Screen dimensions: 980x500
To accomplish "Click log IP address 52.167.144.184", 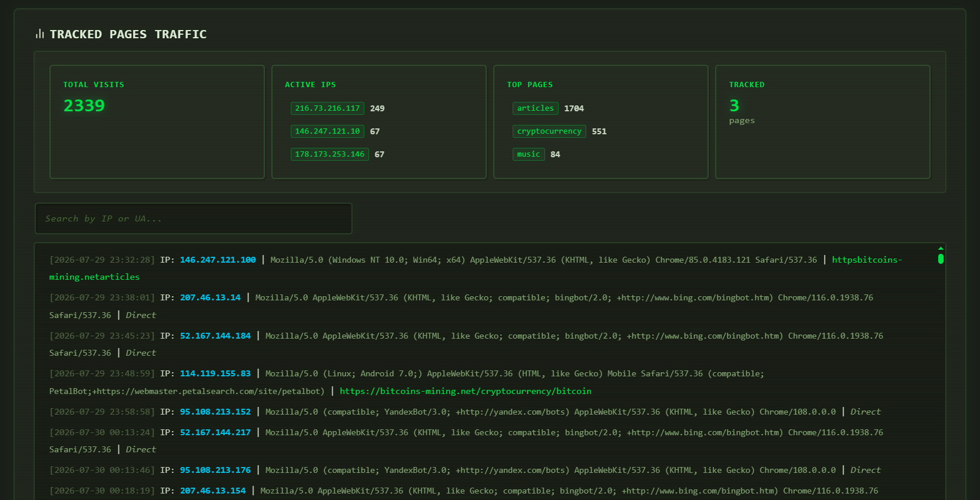I will 215,336.
